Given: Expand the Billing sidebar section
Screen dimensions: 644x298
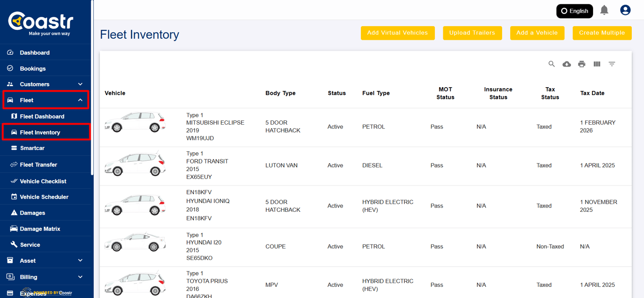Looking at the screenshot, I should click(x=80, y=277).
